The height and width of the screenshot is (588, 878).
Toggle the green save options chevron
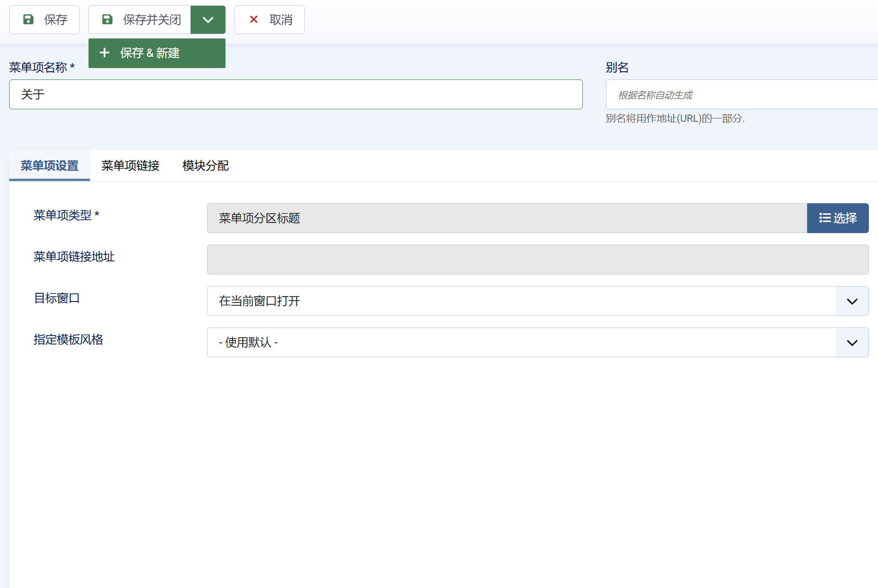pos(208,20)
